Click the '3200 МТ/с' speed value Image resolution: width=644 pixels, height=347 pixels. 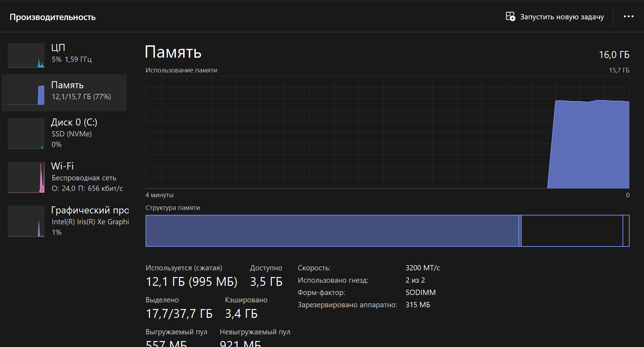[423, 268]
